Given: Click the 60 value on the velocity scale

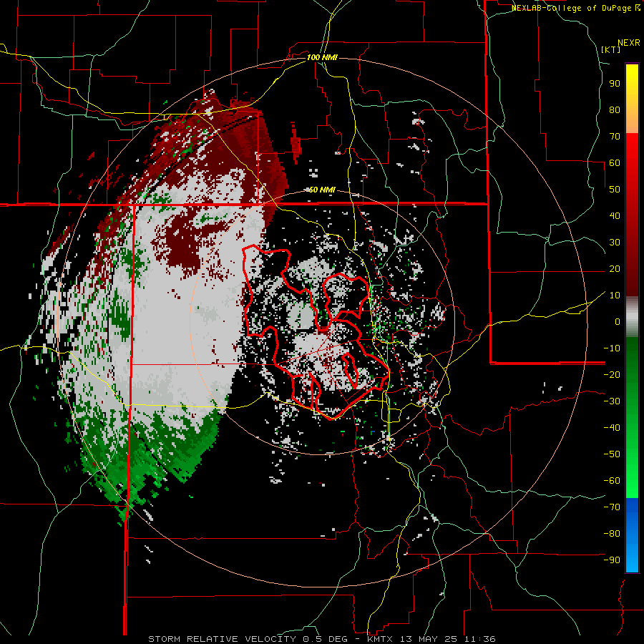Looking at the screenshot, I should click(615, 163).
